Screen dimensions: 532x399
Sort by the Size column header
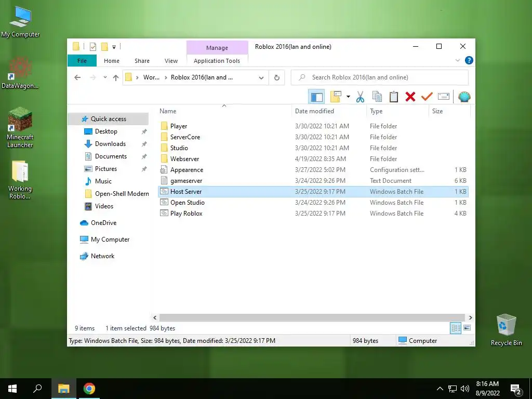[x=449, y=111]
